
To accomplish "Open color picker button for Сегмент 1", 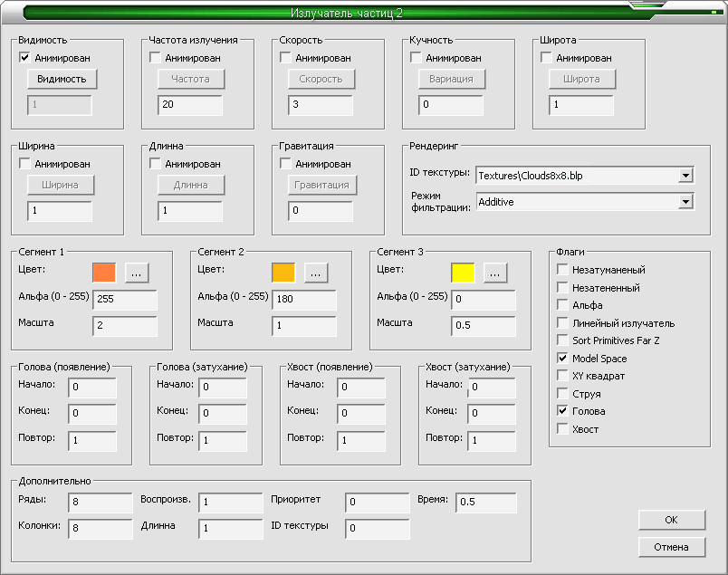I will click(137, 273).
